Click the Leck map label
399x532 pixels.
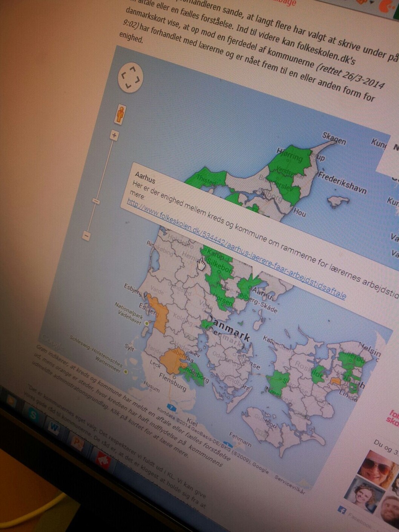pyautogui.click(x=155, y=363)
